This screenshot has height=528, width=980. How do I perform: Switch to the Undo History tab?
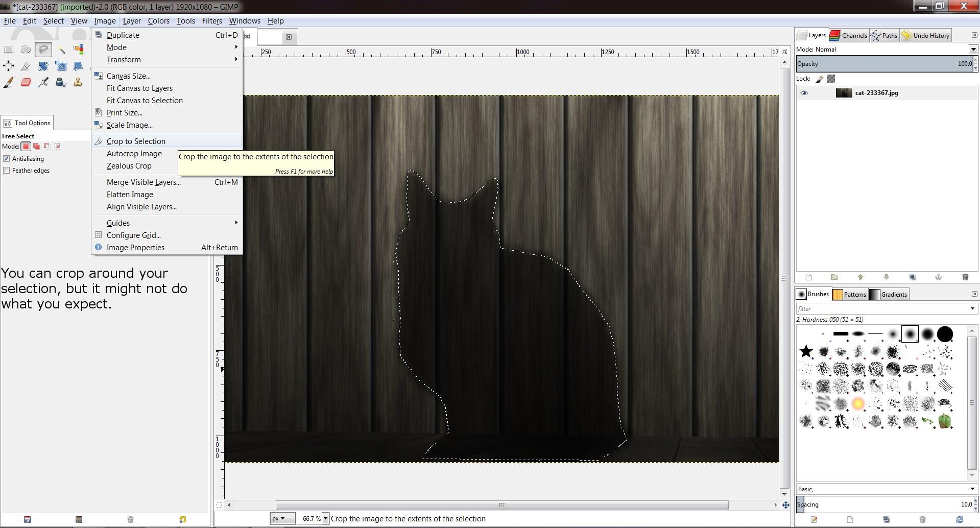[925, 36]
